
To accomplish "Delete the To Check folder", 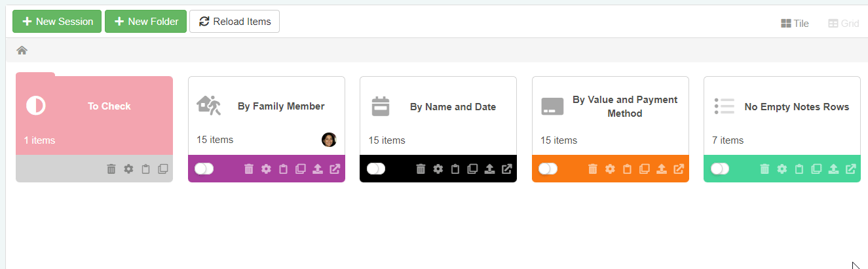I will pyautogui.click(x=111, y=169).
